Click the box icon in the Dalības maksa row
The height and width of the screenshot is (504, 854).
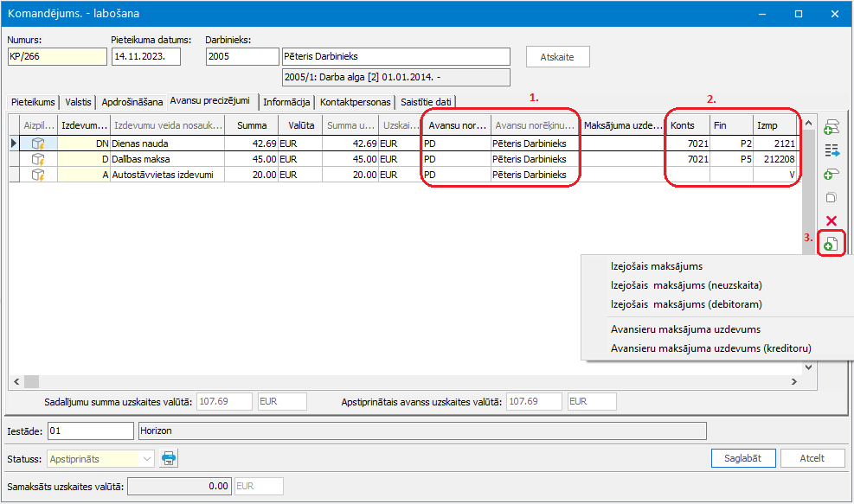37,159
